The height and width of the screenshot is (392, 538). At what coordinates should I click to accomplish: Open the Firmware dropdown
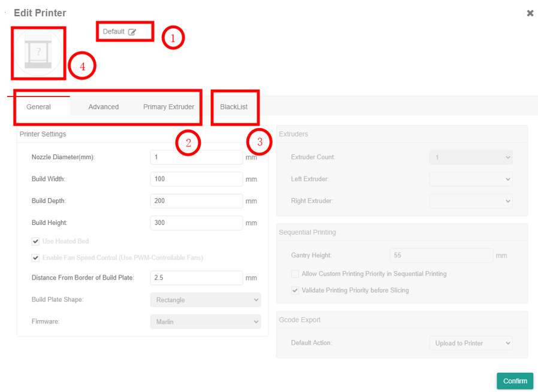tap(205, 322)
